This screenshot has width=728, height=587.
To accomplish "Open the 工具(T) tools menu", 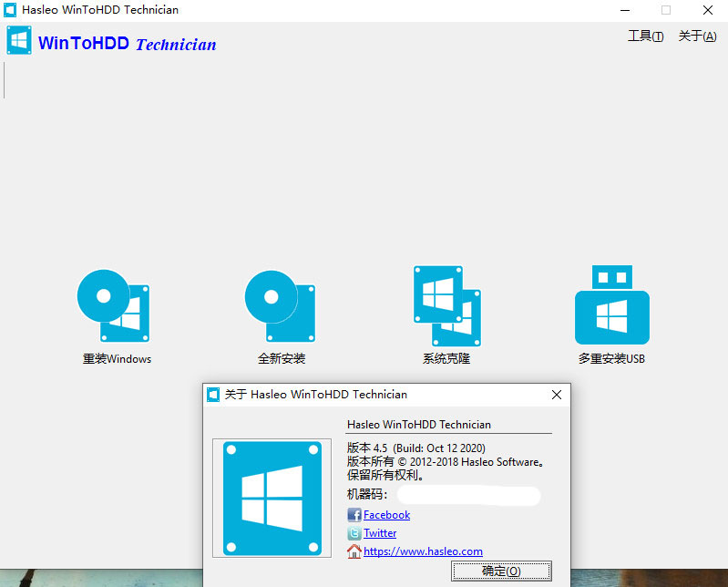I will pos(645,36).
